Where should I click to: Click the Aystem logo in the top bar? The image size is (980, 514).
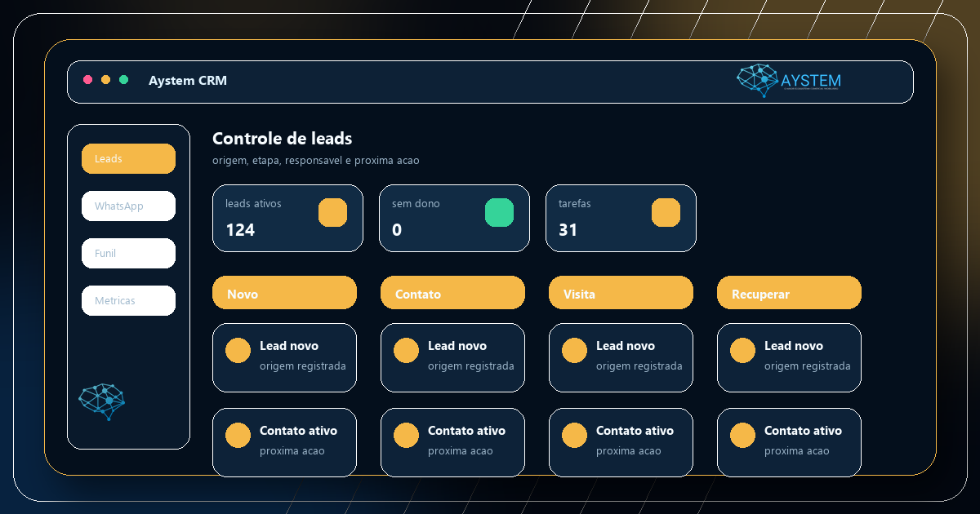789,81
